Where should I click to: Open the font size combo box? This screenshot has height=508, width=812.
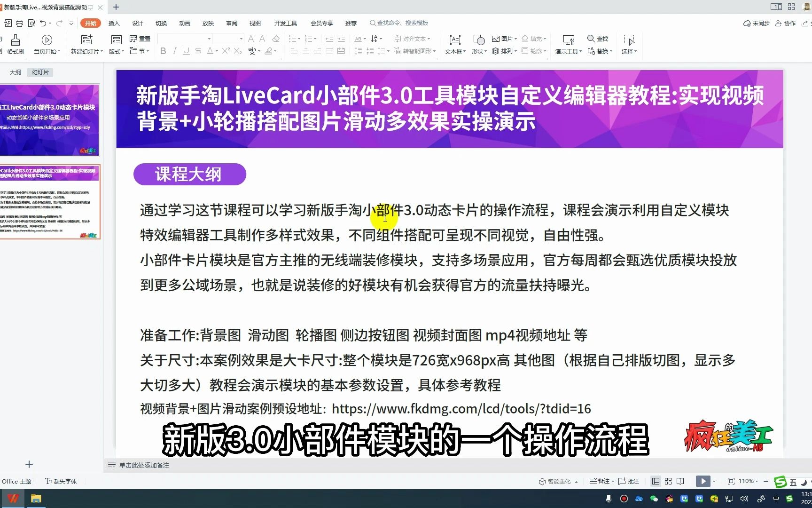coord(228,39)
